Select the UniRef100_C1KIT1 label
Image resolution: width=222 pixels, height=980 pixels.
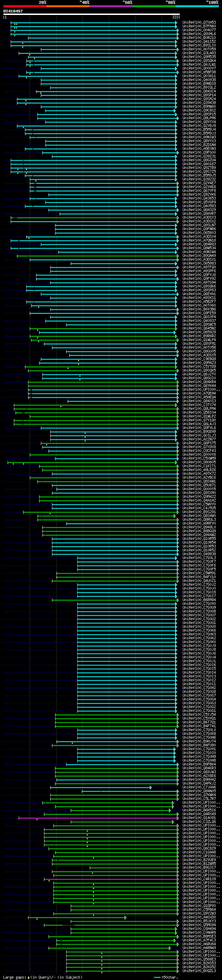coord(199,466)
